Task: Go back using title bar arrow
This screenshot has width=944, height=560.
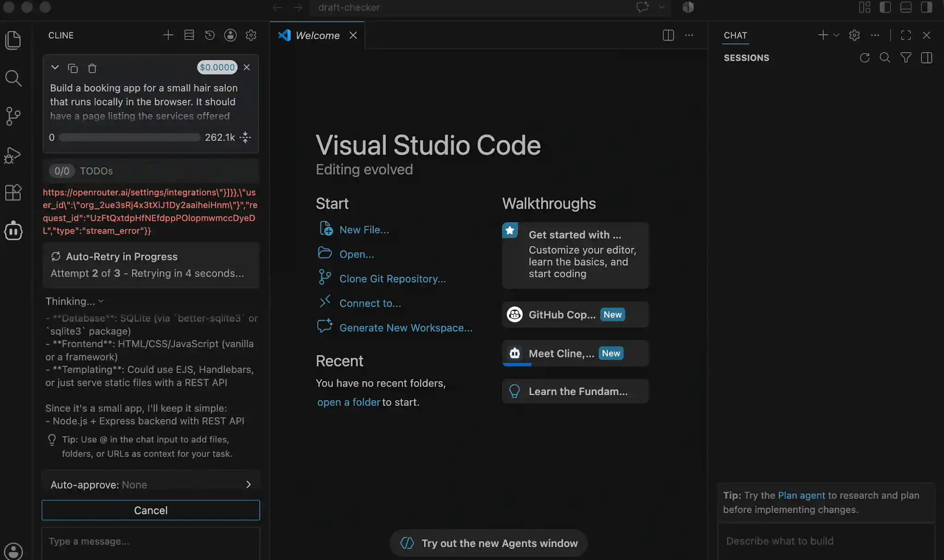Action: coord(277,7)
